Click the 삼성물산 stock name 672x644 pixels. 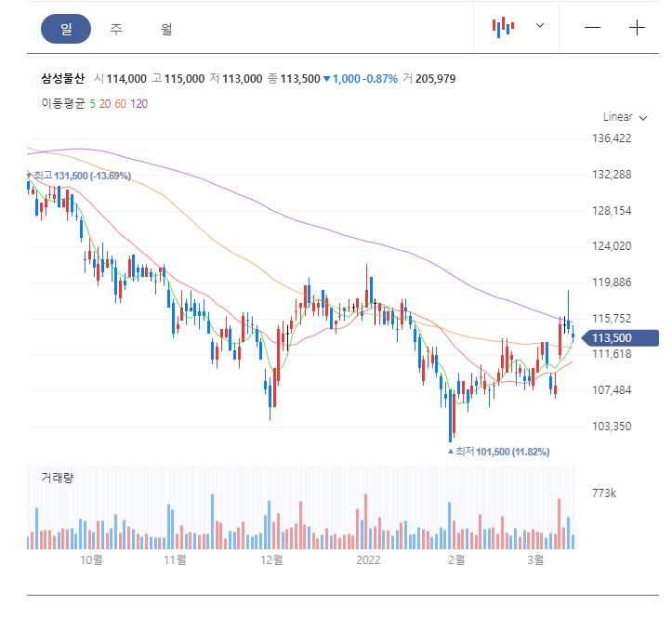point(63,78)
